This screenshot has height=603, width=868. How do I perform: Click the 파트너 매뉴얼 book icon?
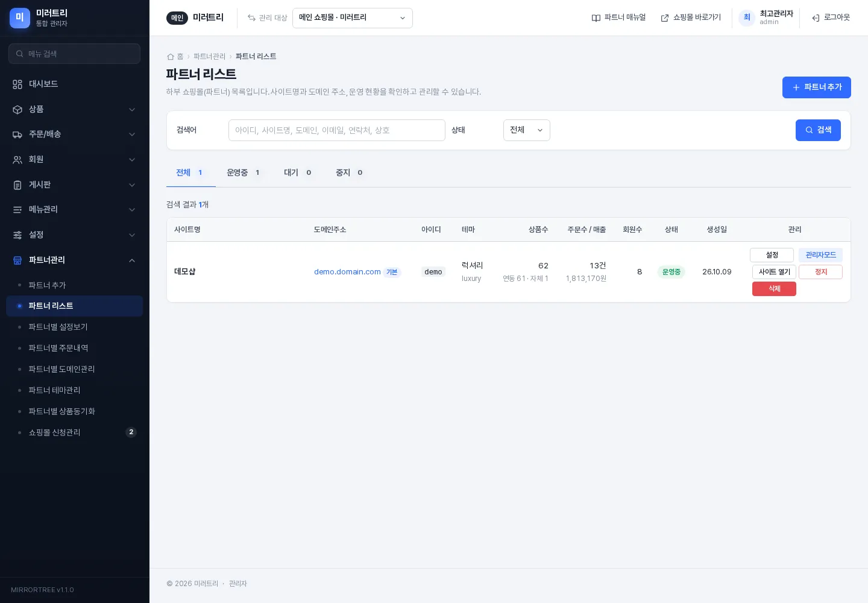click(x=596, y=18)
